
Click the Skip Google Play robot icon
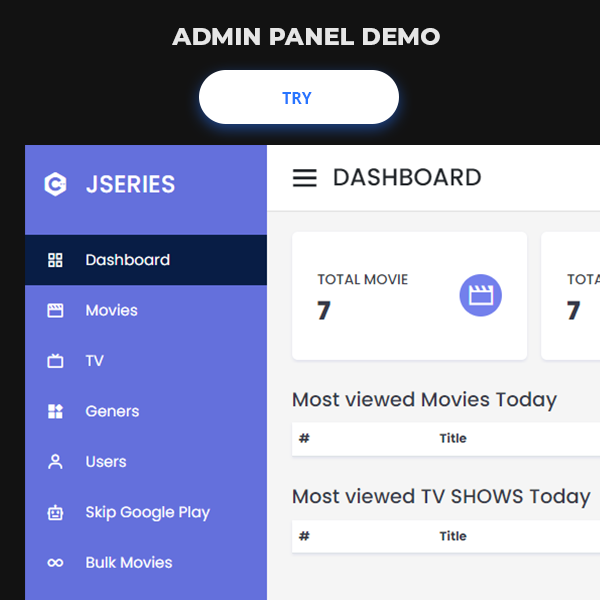click(55, 512)
